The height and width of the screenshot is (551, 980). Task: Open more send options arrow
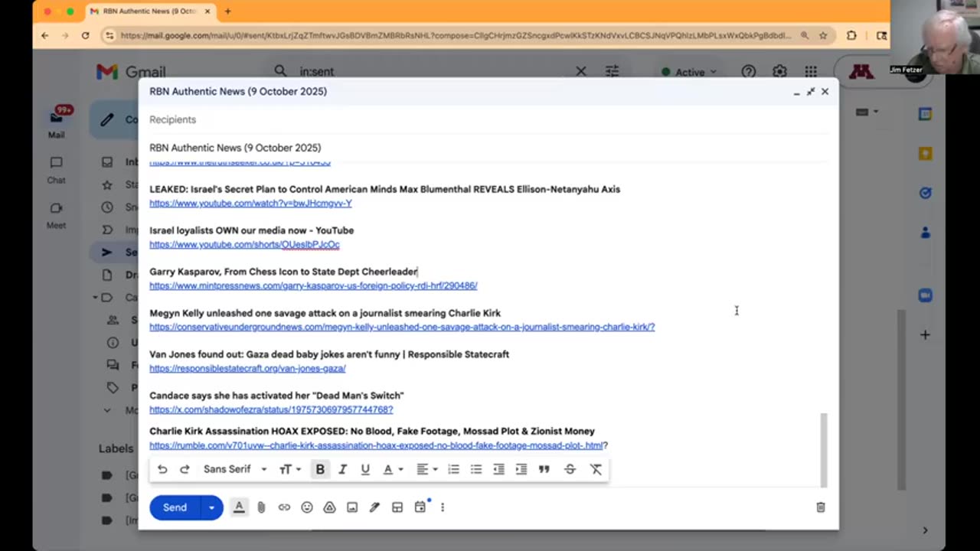click(x=211, y=507)
